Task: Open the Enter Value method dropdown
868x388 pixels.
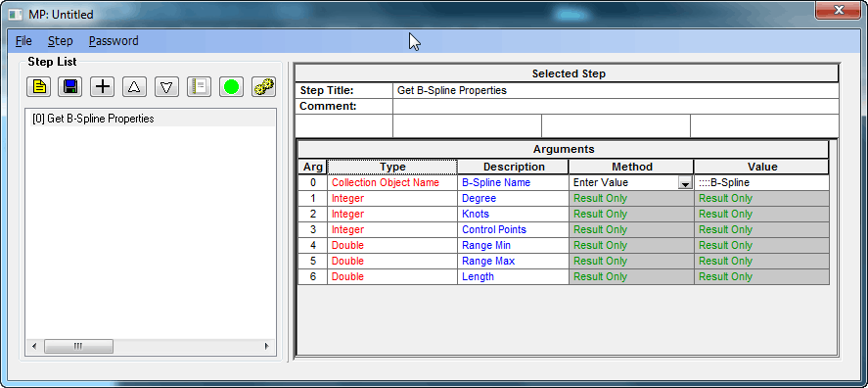Action: (685, 183)
